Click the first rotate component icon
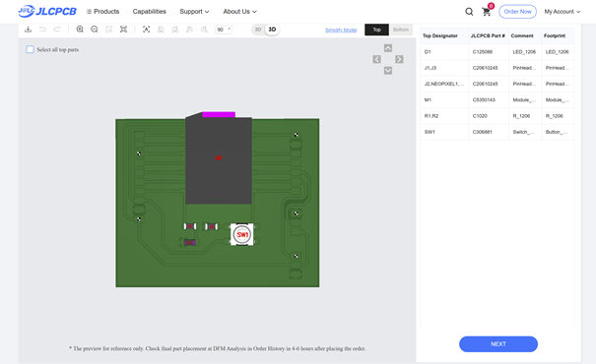The width and height of the screenshot is (596, 364). click(x=161, y=30)
